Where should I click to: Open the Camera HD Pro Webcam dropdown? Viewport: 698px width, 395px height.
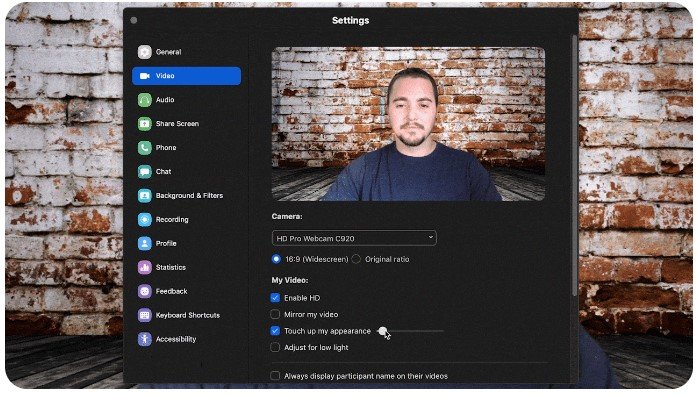(x=354, y=238)
